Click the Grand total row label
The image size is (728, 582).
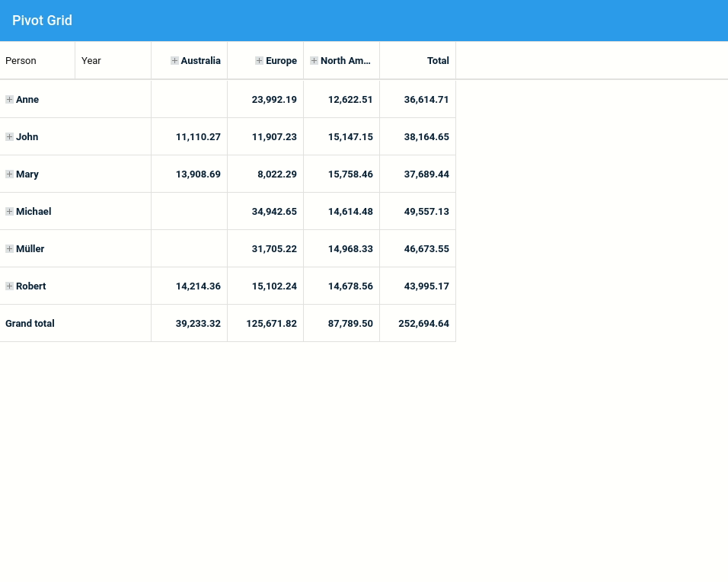(30, 323)
